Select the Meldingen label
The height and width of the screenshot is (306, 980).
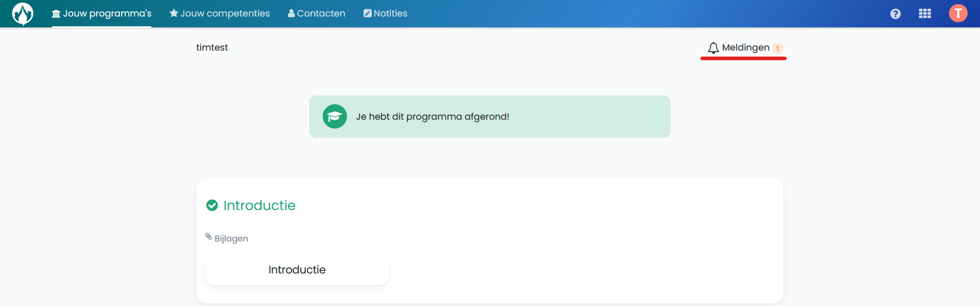pos(746,47)
